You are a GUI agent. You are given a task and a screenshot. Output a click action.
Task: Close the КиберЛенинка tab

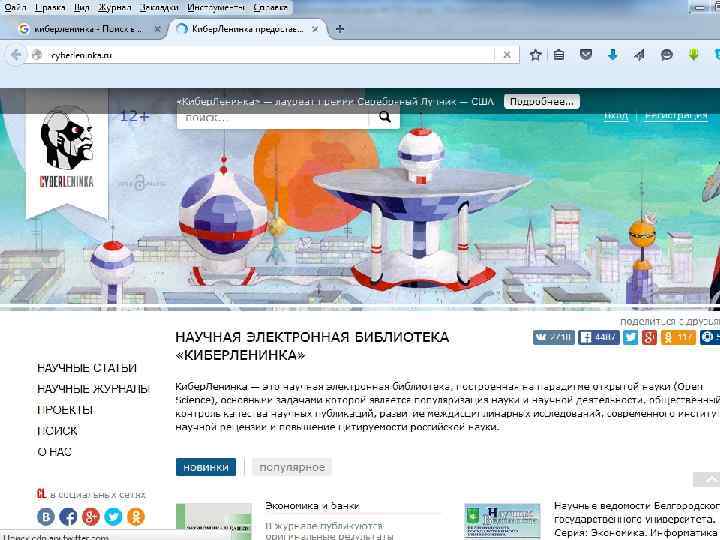[x=315, y=29]
